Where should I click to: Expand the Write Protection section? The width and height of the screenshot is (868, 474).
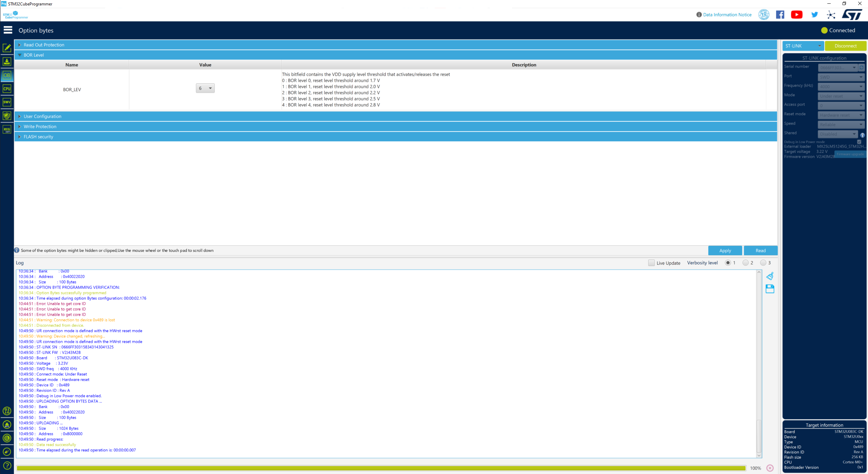click(40, 126)
